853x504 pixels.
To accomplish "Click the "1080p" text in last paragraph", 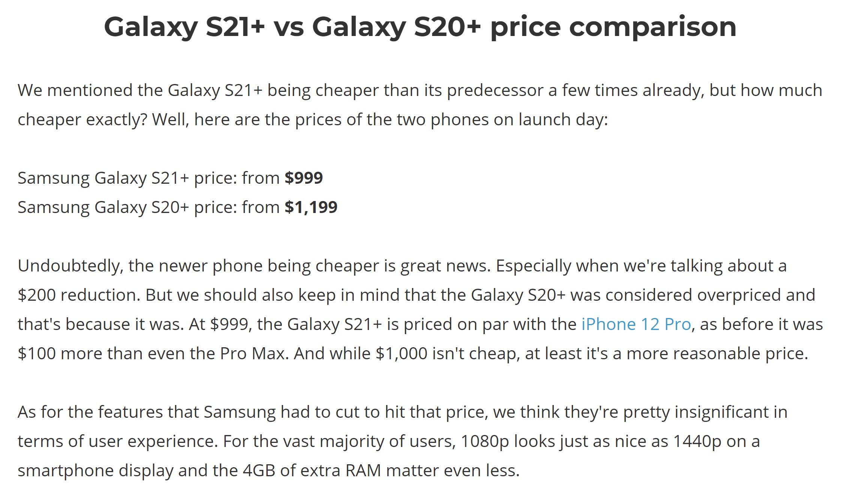I will click(x=484, y=441).
